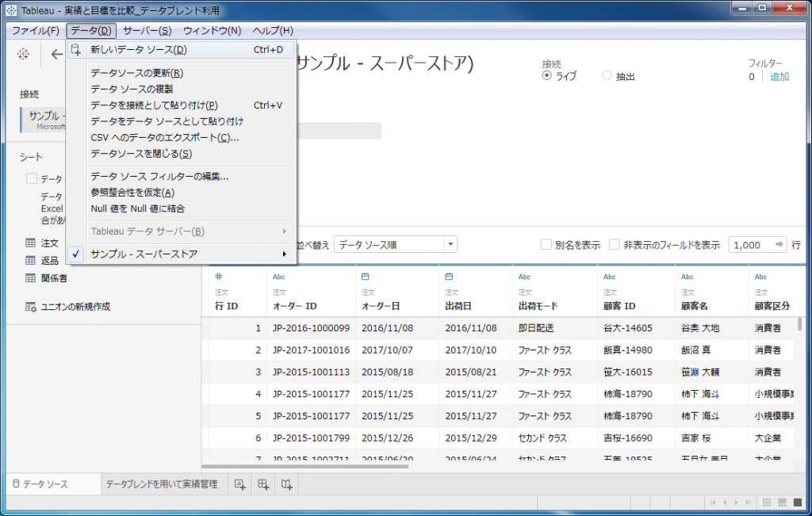Screen dimensions: 812x516
Task: Create a new story using its bottom toolbar icon
Action: [285, 484]
